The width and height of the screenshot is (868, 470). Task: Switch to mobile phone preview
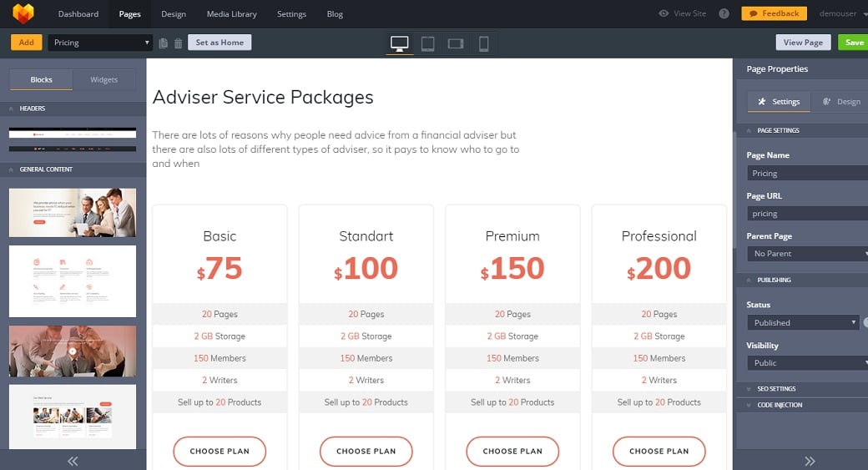click(x=483, y=43)
